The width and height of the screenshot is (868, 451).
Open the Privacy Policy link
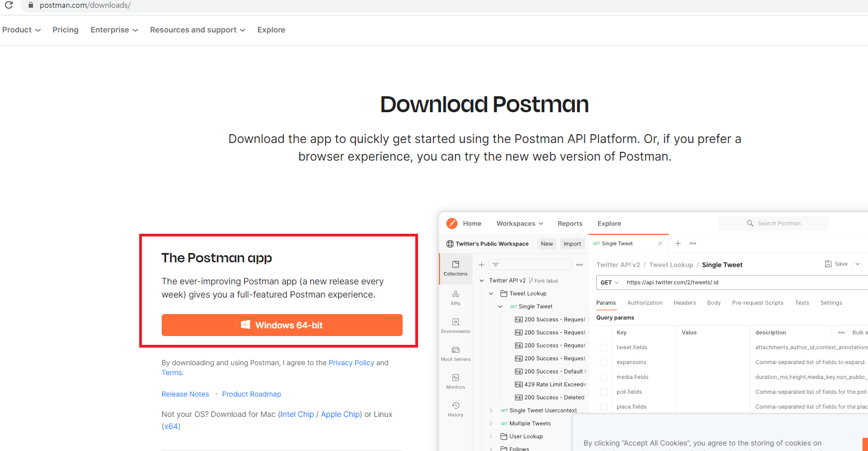tap(351, 363)
